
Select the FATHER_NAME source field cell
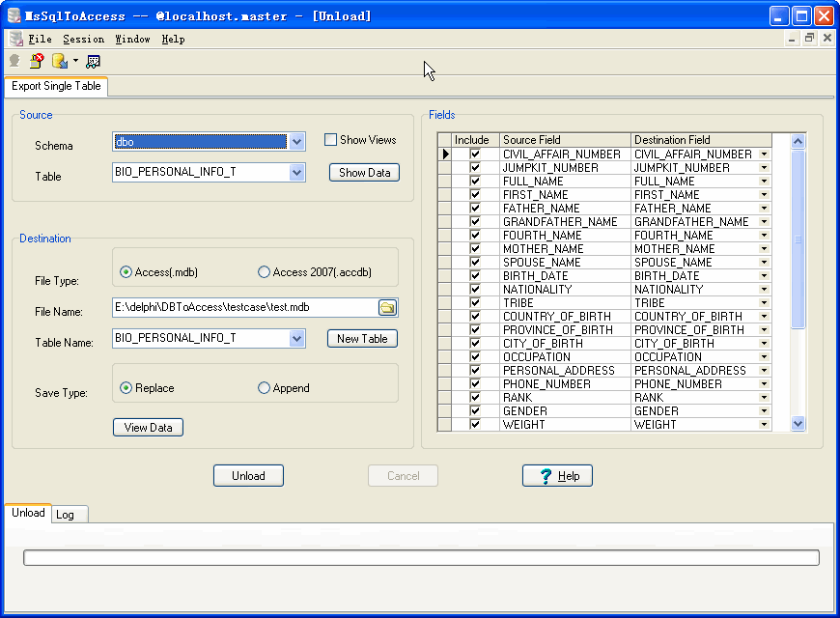[565, 209]
